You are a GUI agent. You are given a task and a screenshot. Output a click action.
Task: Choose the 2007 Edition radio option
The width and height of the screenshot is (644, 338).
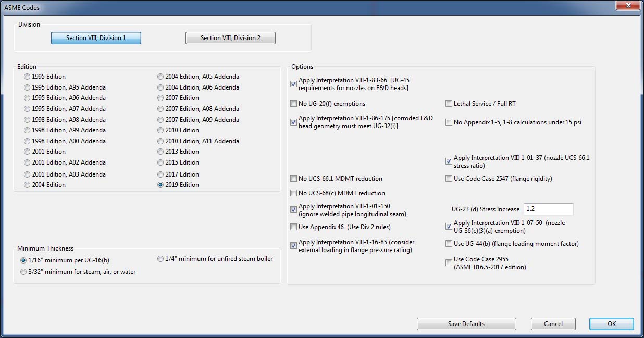tap(161, 98)
